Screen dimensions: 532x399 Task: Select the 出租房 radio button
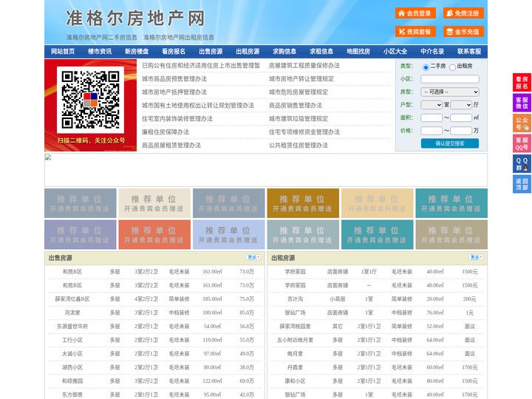pos(452,66)
